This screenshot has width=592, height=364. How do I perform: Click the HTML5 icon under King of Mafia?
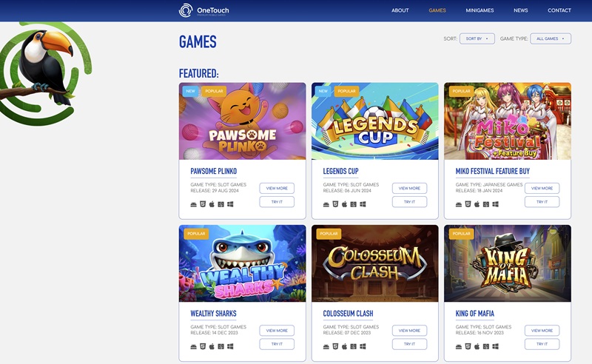point(468,346)
